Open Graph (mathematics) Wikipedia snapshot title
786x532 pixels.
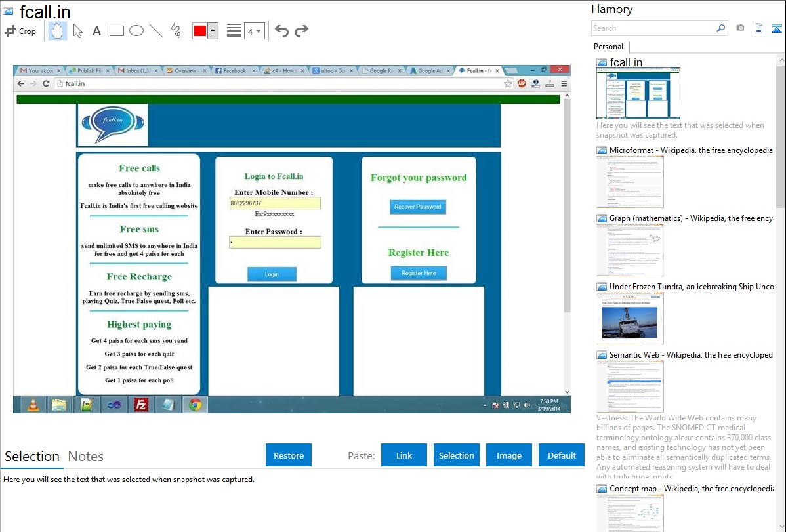tap(691, 218)
